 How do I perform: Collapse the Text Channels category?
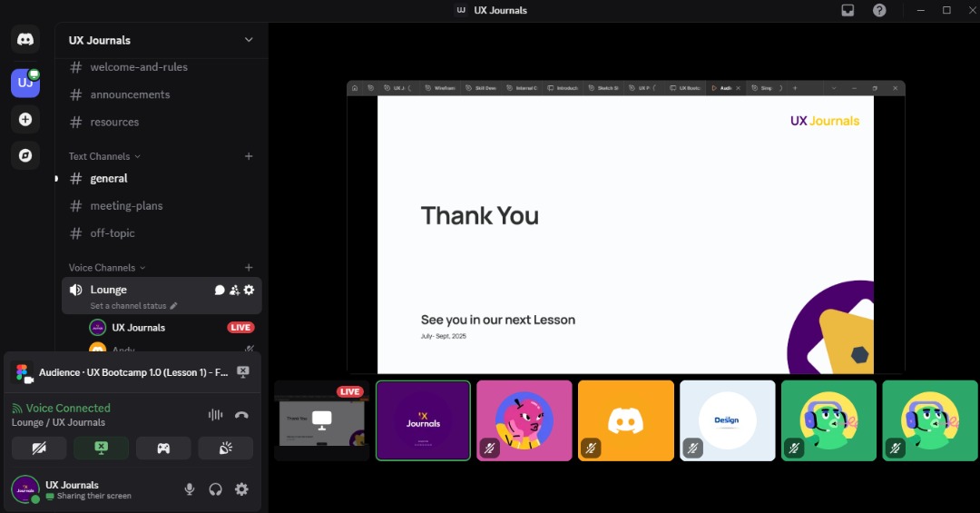[104, 156]
